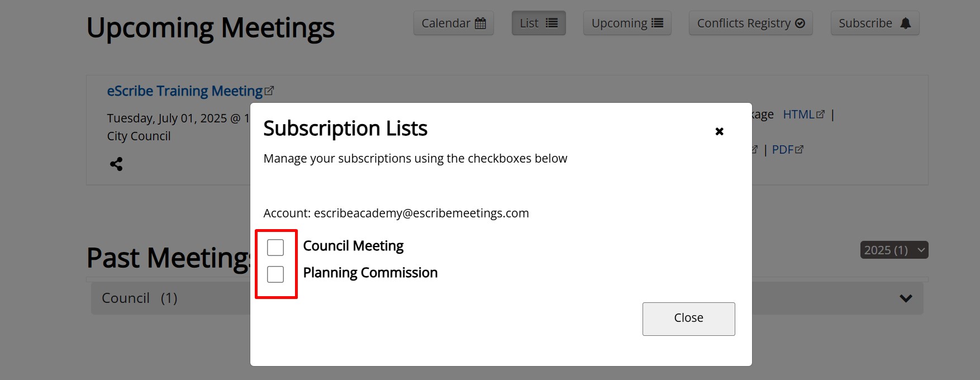The height and width of the screenshot is (380, 980).
Task: Select the Council Meeting label
Action: pyautogui.click(x=353, y=246)
